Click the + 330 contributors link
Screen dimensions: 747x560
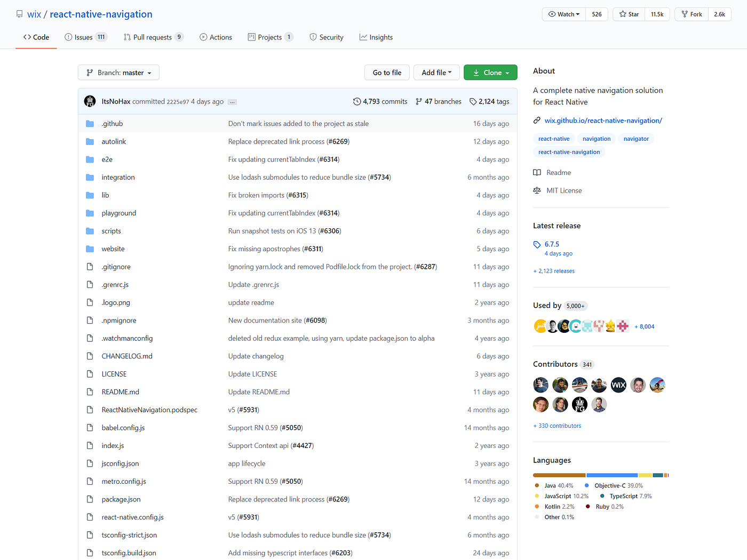[557, 425]
